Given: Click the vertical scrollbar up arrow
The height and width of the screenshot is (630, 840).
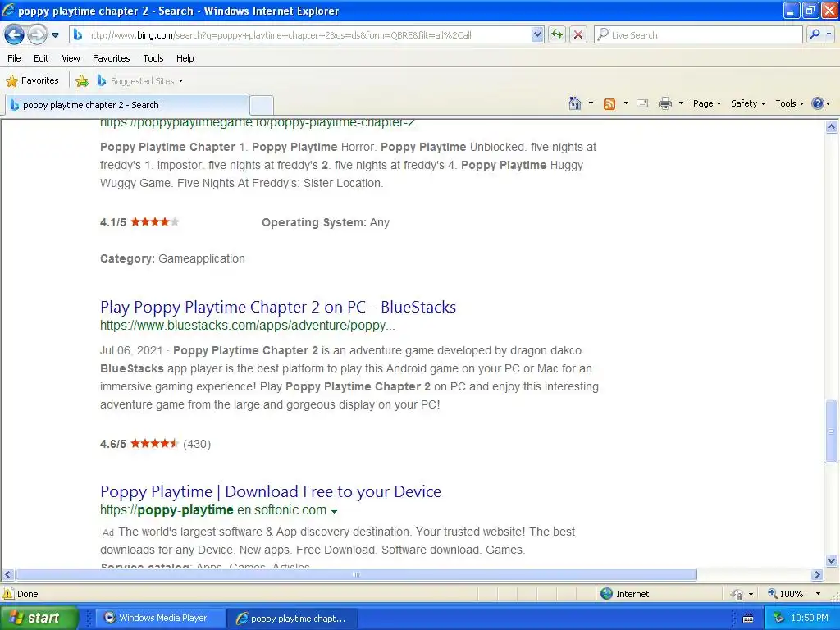Looking at the screenshot, I should pyautogui.click(x=832, y=127).
